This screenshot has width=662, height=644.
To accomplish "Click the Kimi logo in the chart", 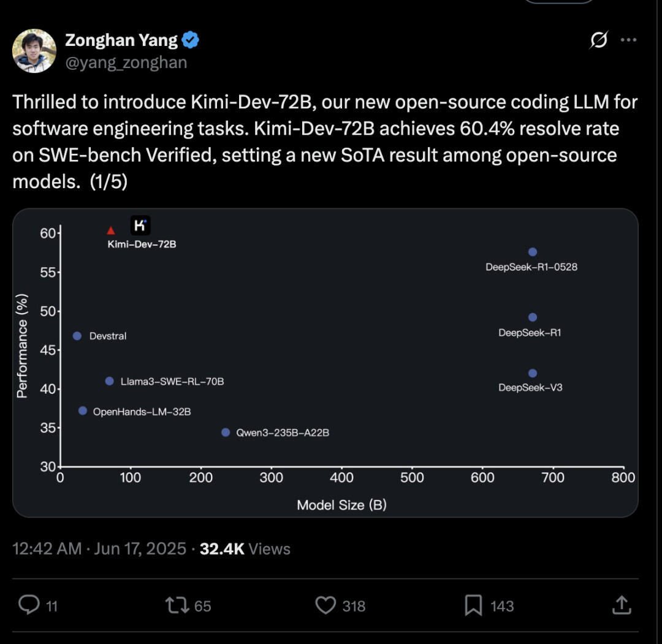I will pyautogui.click(x=140, y=225).
